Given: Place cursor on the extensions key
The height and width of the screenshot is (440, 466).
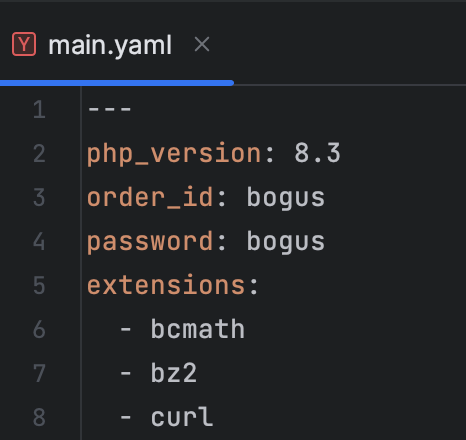Looking at the screenshot, I should pos(166,286).
